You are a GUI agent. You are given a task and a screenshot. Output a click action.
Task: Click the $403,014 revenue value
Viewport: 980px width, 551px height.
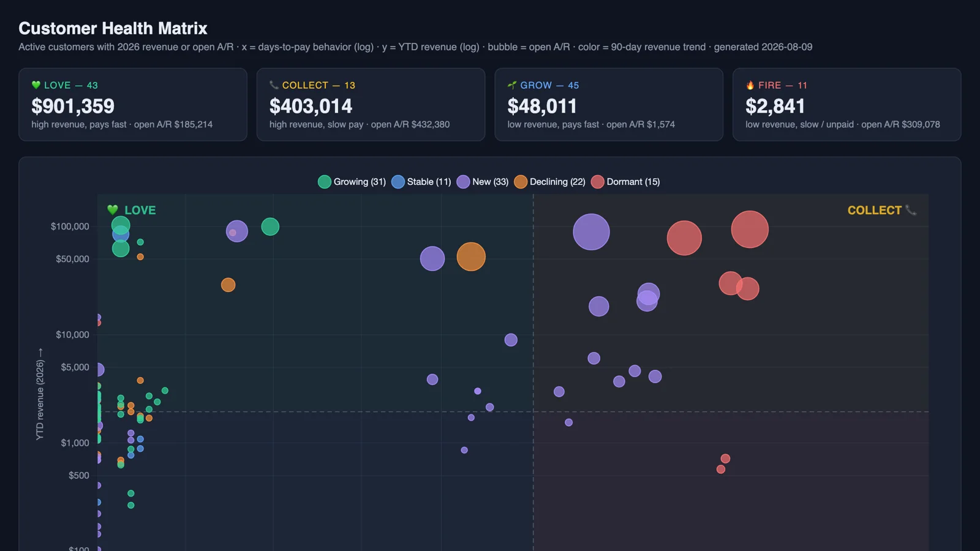coord(311,107)
